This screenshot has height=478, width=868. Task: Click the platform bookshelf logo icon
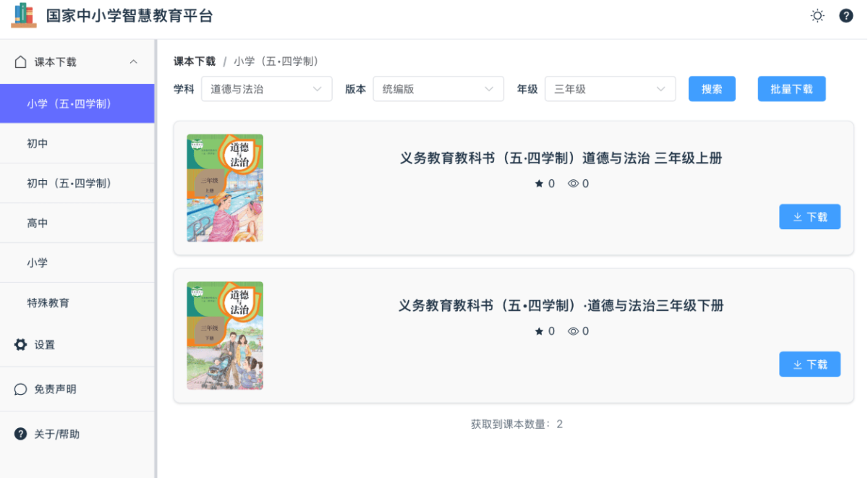[23, 15]
